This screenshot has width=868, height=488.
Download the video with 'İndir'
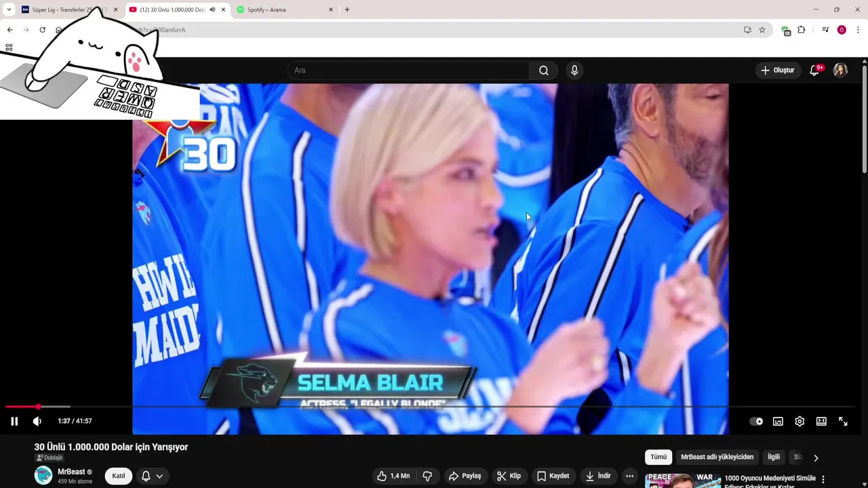(x=598, y=476)
